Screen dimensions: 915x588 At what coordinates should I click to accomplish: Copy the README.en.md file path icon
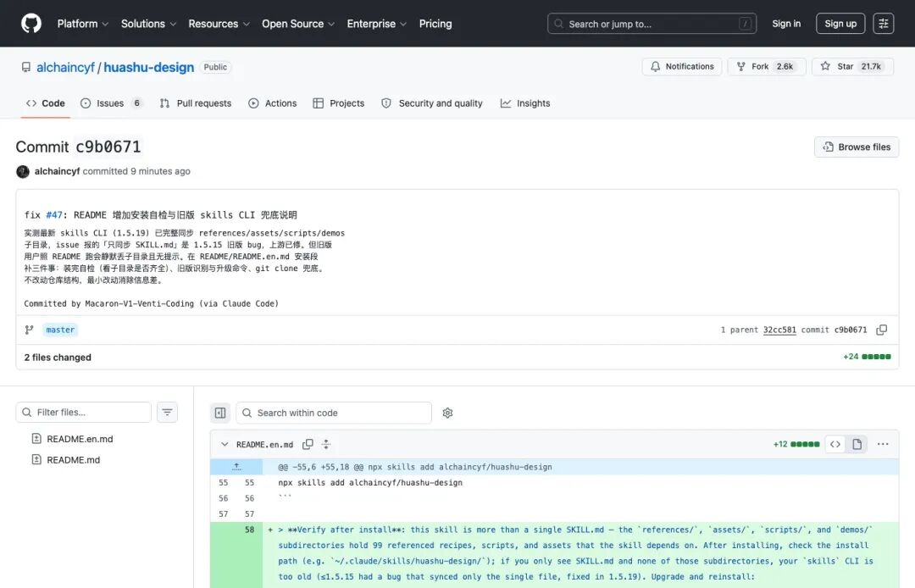click(x=308, y=445)
